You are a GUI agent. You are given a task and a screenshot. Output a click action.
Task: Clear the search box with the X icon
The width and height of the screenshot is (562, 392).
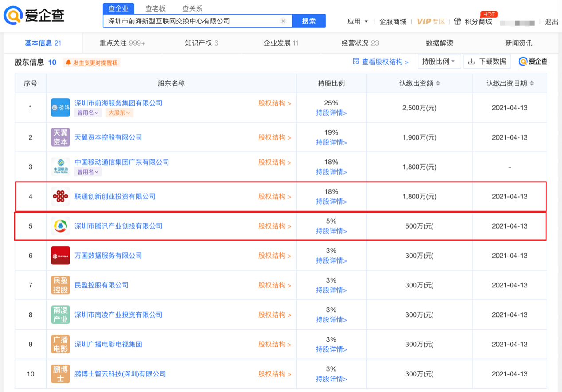pos(283,21)
